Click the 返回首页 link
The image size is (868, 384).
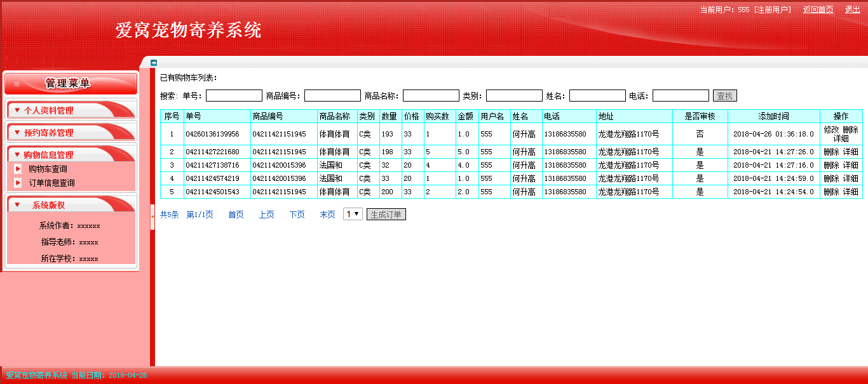pyautogui.click(x=818, y=10)
